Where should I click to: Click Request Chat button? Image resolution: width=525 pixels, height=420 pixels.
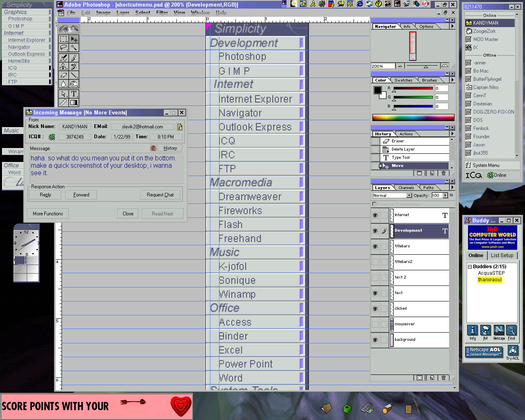click(x=160, y=195)
